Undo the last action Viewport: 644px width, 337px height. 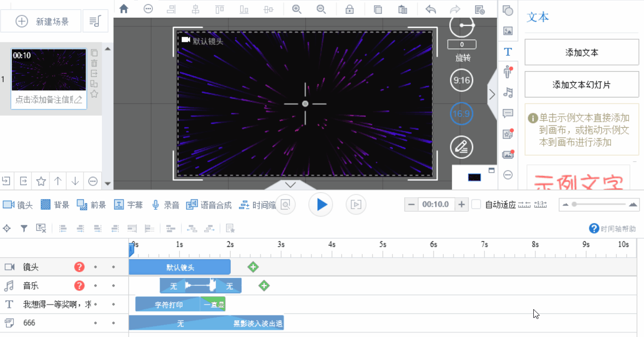(x=431, y=9)
